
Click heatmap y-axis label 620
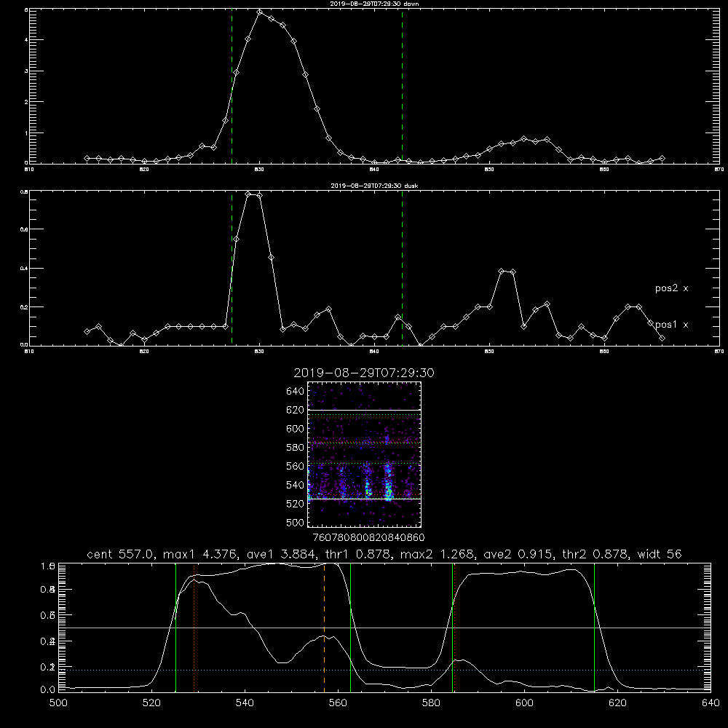point(296,410)
